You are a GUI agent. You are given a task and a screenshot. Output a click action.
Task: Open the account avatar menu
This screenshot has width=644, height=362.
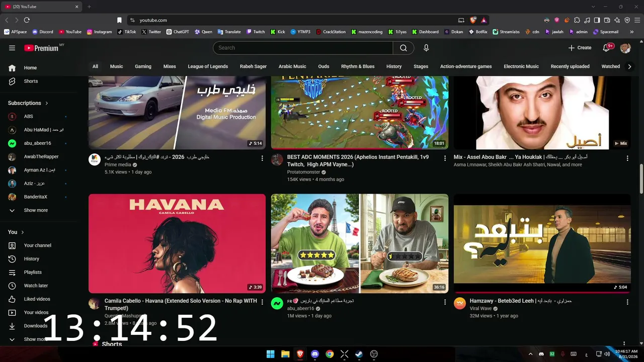click(x=625, y=48)
